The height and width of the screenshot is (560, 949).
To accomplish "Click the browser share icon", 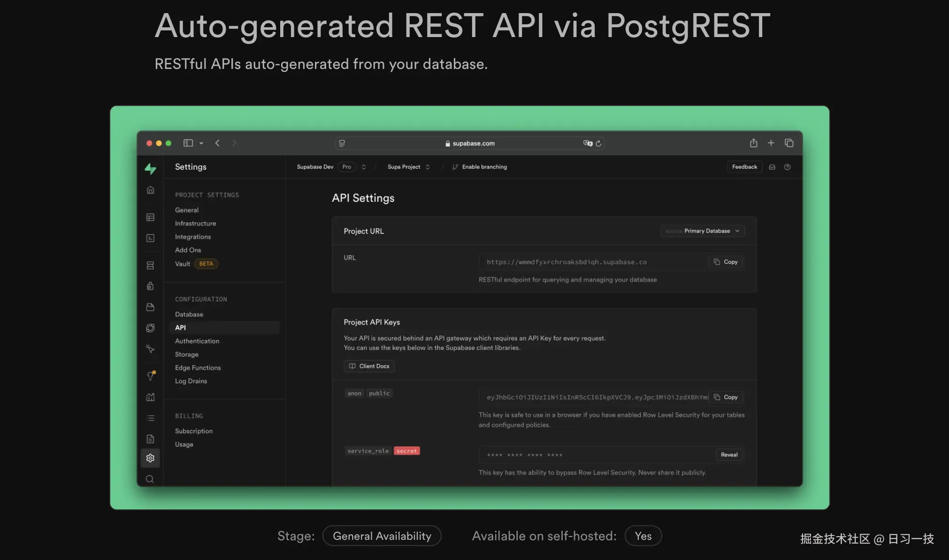I will pyautogui.click(x=754, y=143).
